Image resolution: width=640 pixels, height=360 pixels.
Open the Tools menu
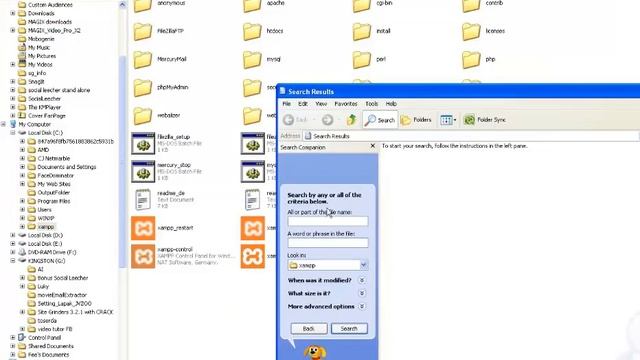click(371, 104)
